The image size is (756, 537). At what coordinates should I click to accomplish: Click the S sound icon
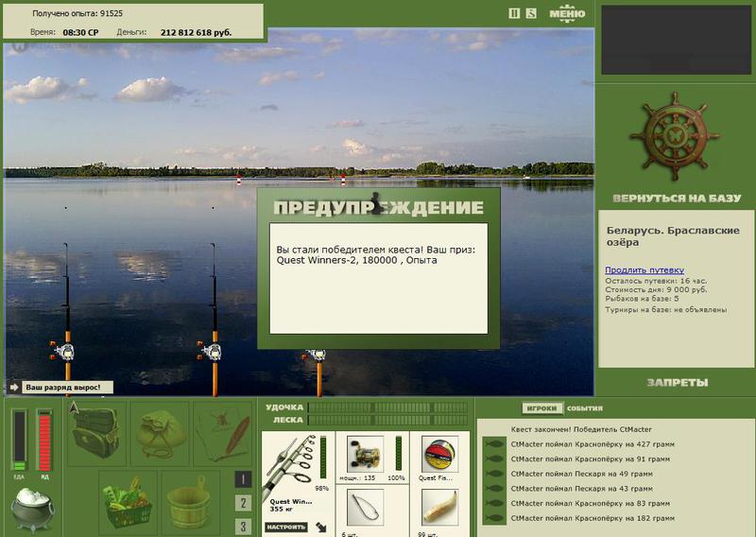tap(531, 13)
